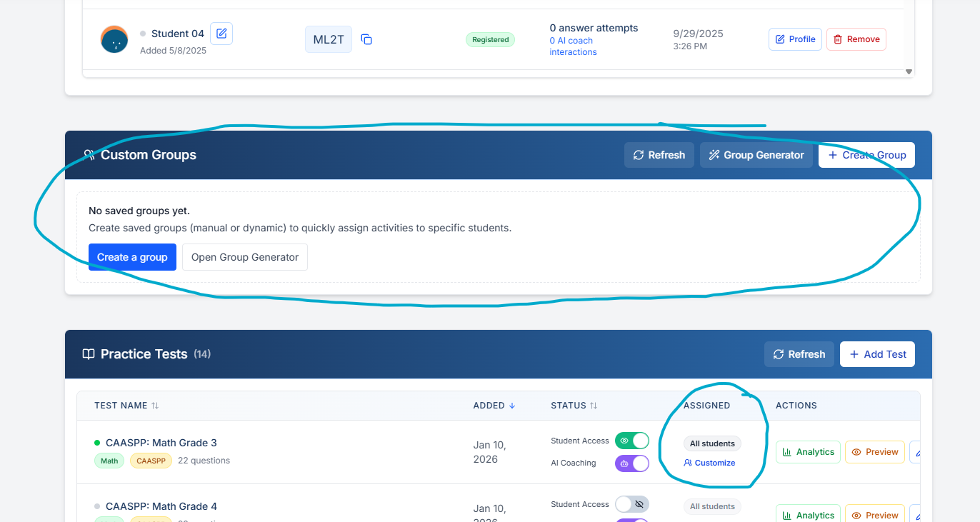Toggle AI Coaching for Math Grade 3

631,463
